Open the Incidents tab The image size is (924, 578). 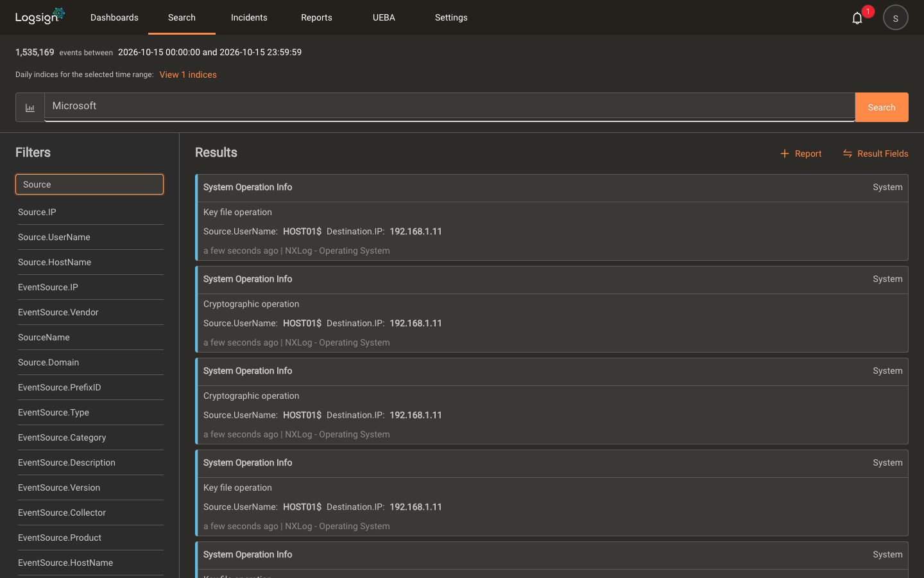(x=249, y=17)
